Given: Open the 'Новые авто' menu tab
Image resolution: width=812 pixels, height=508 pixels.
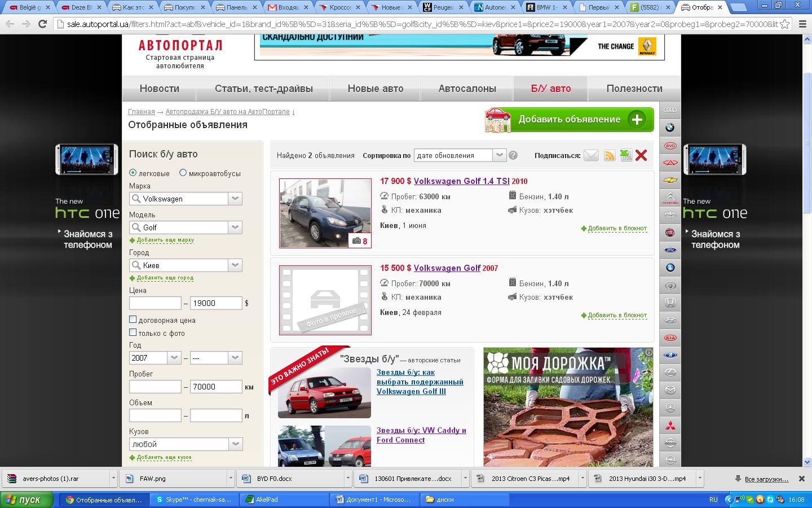Looking at the screenshot, I should point(376,89).
